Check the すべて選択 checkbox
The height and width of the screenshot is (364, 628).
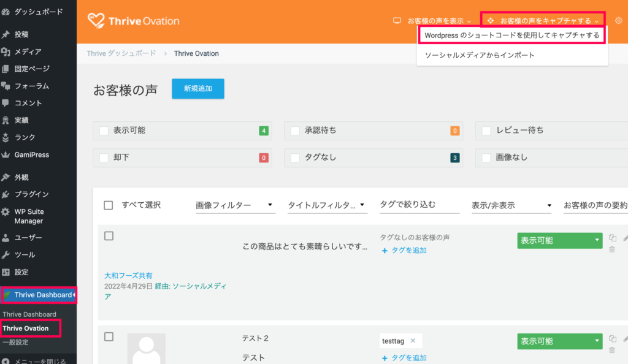point(108,205)
